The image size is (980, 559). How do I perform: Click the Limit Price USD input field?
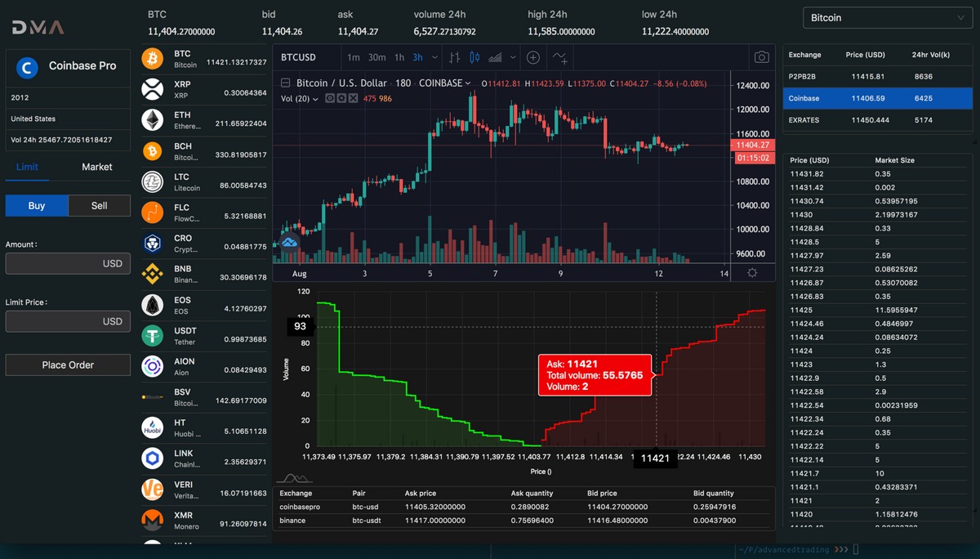[68, 321]
